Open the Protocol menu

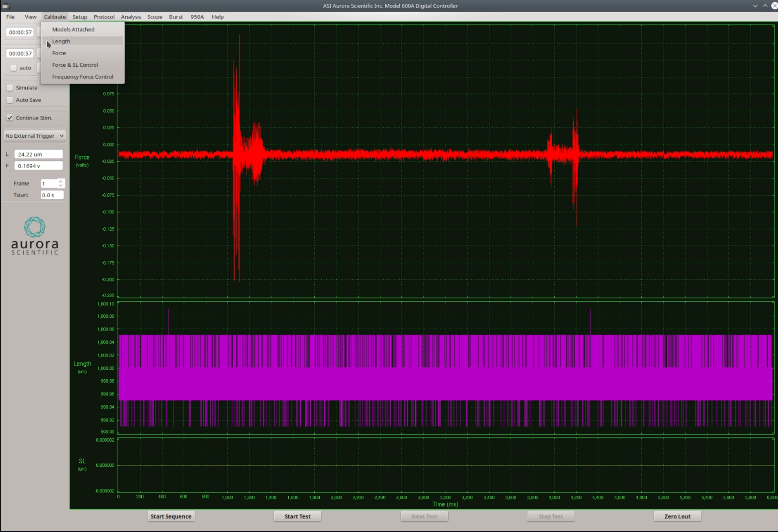[x=104, y=17]
